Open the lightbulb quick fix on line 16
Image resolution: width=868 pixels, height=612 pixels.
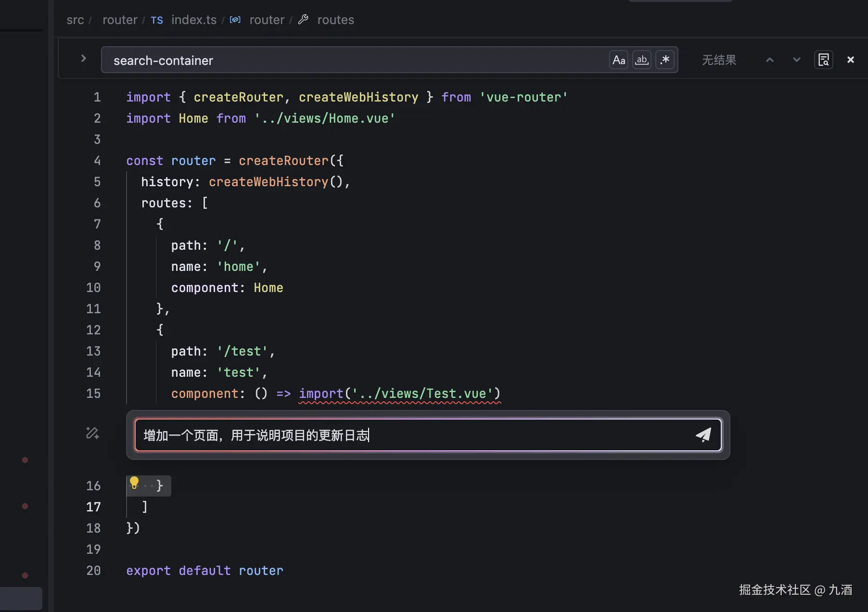(134, 483)
